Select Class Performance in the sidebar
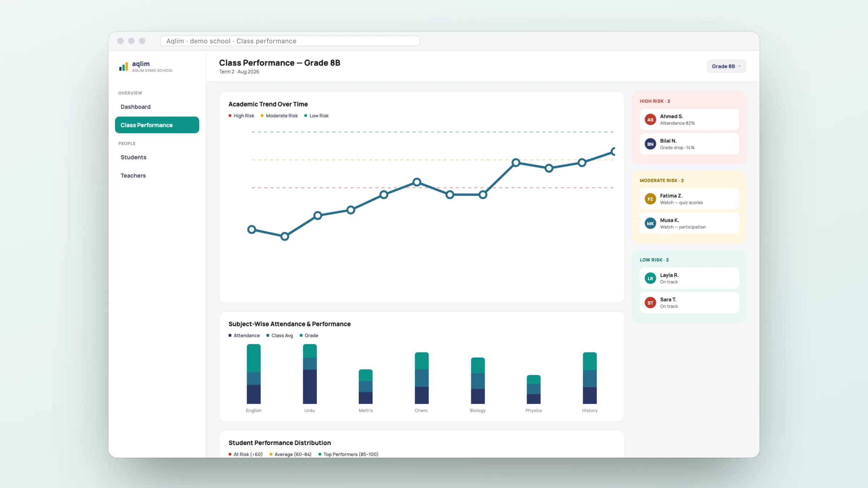This screenshot has height=488, width=868. click(157, 125)
